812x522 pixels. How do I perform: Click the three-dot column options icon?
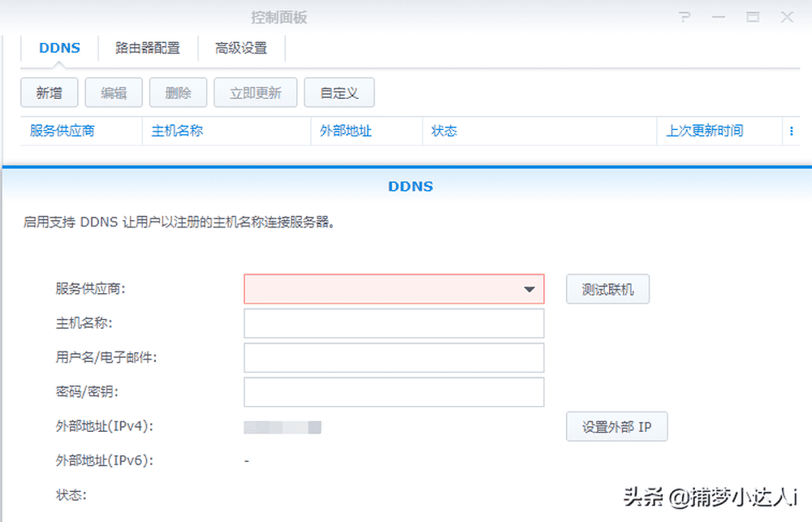(793, 131)
